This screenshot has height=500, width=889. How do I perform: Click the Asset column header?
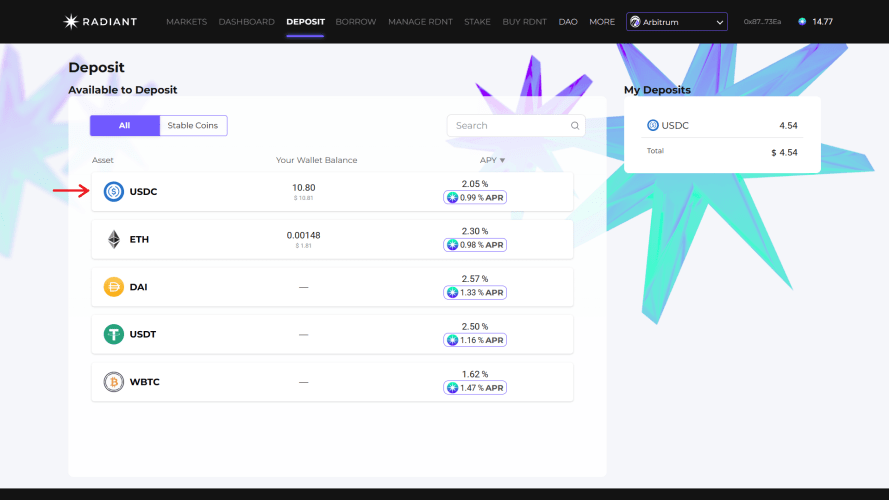click(103, 160)
